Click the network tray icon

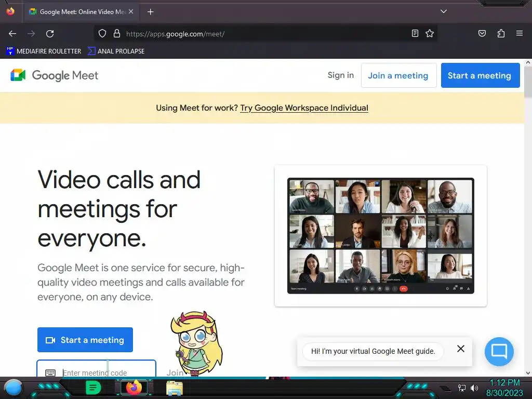click(461, 388)
